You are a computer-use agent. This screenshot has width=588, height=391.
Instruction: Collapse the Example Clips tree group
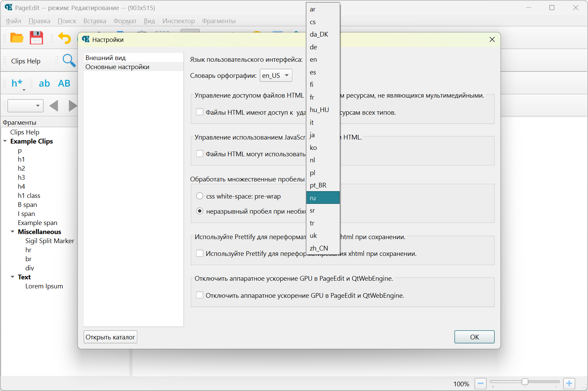pyautogui.click(x=5, y=141)
